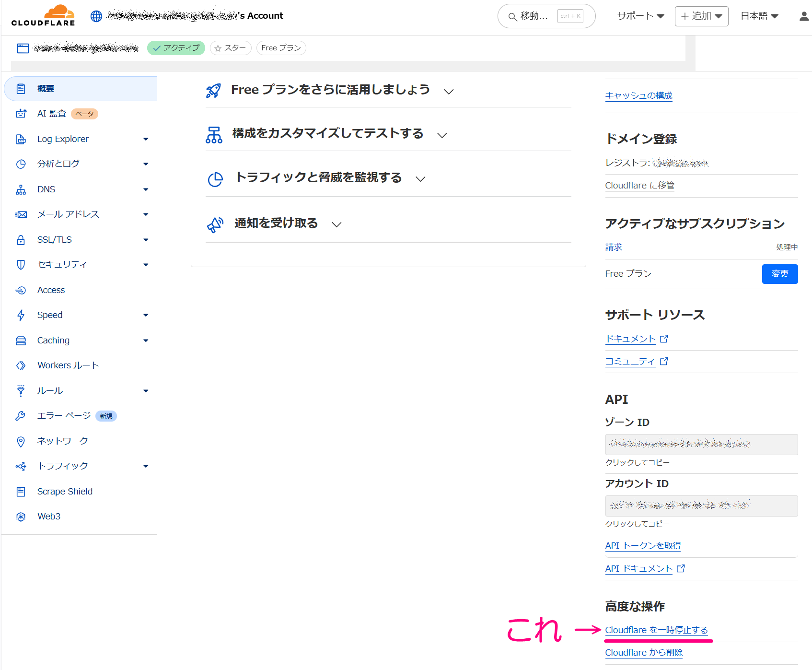The image size is (812, 670).
Task: Click the domain window icon in header
Action: [x=23, y=48]
